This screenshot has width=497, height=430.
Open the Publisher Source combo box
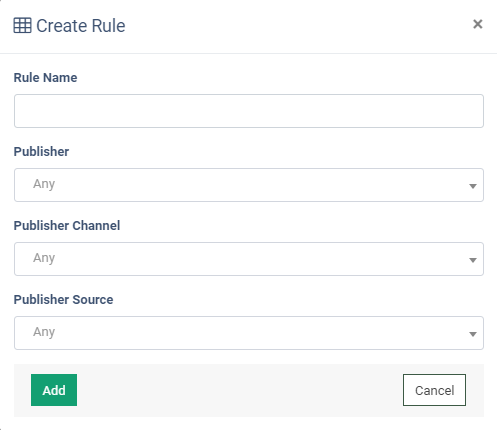pos(249,333)
